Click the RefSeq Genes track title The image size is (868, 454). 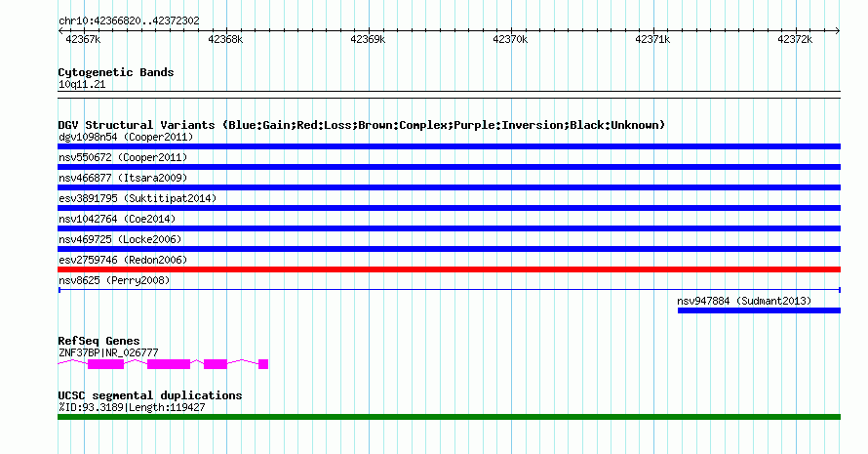pos(99,341)
